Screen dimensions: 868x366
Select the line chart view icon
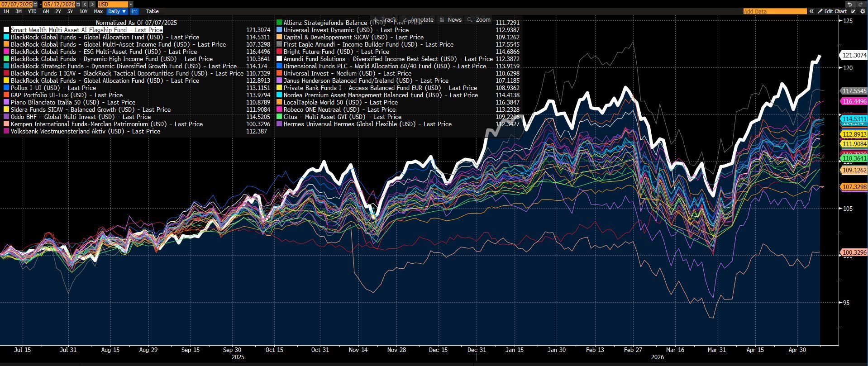[x=134, y=11]
